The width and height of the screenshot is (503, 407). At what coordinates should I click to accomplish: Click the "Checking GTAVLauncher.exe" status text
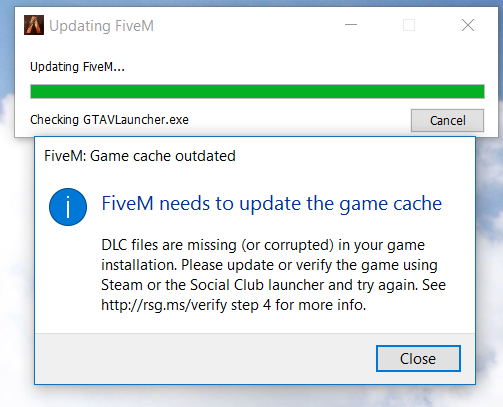coord(109,120)
